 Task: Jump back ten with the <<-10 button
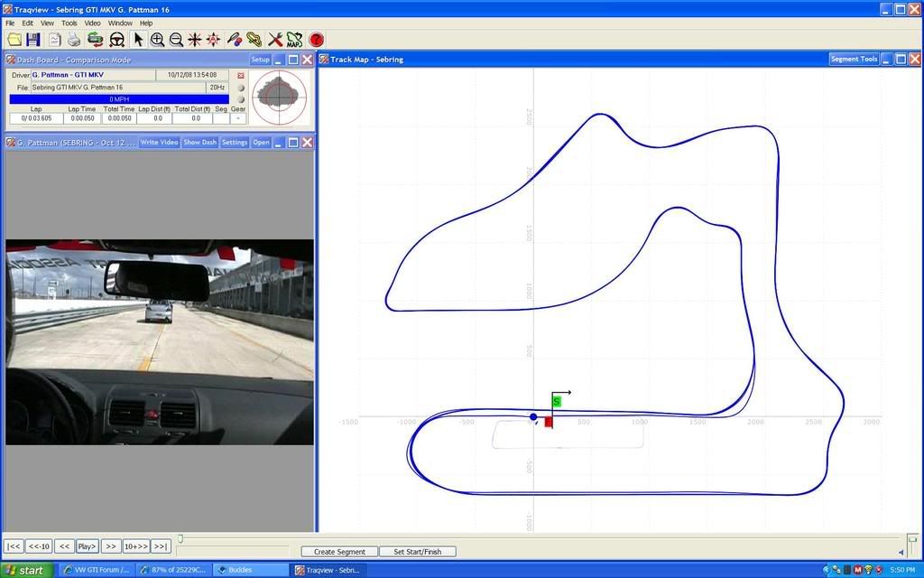coord(38,546)
